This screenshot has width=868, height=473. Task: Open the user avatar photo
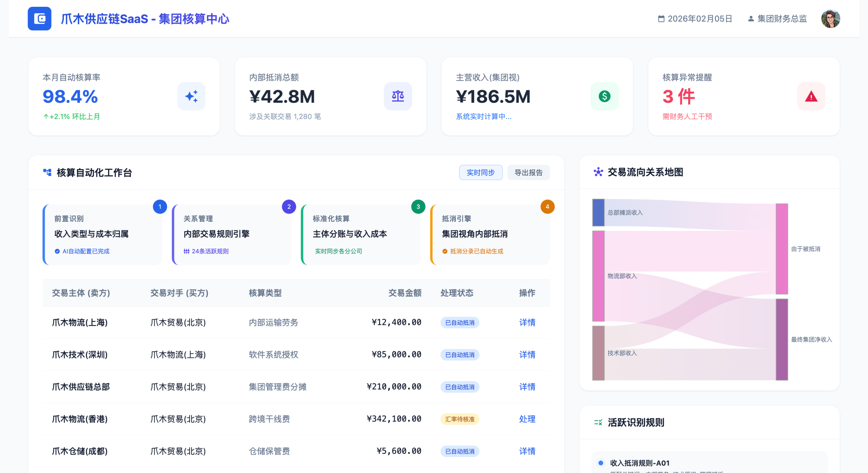click(830, 19)
